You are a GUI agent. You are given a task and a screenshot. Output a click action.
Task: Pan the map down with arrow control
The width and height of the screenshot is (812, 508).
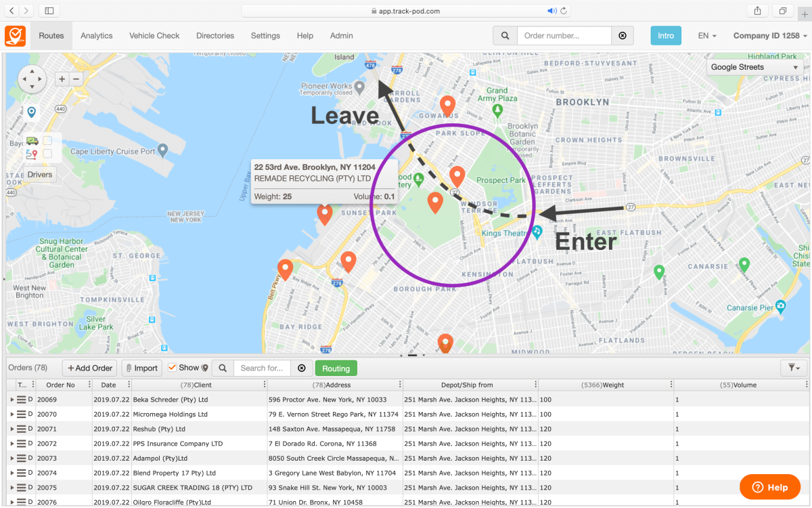(31, 88)
